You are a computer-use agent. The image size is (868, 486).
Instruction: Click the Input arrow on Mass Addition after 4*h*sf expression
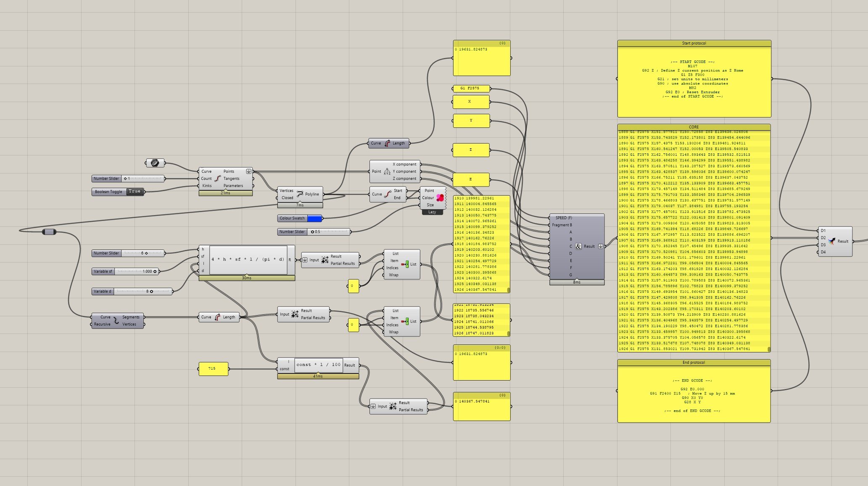(305, 260)
